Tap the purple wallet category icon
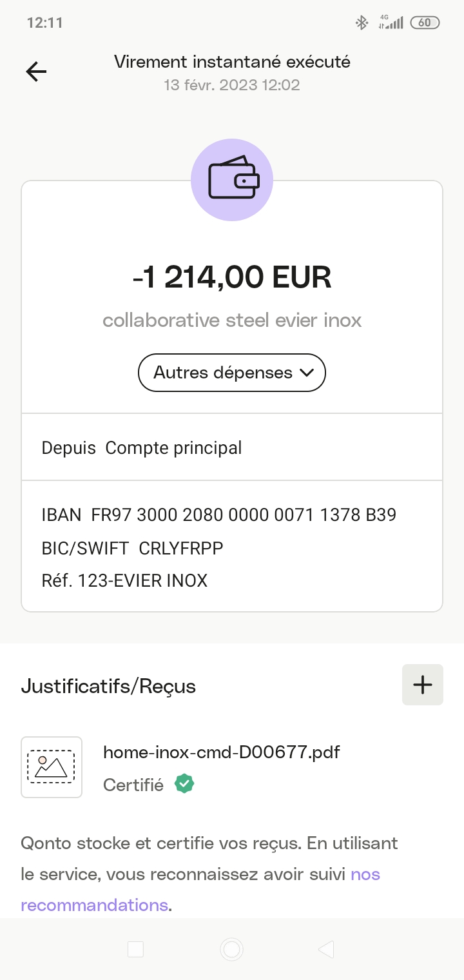This screenshot has width=464, height=980. (232, 180)
